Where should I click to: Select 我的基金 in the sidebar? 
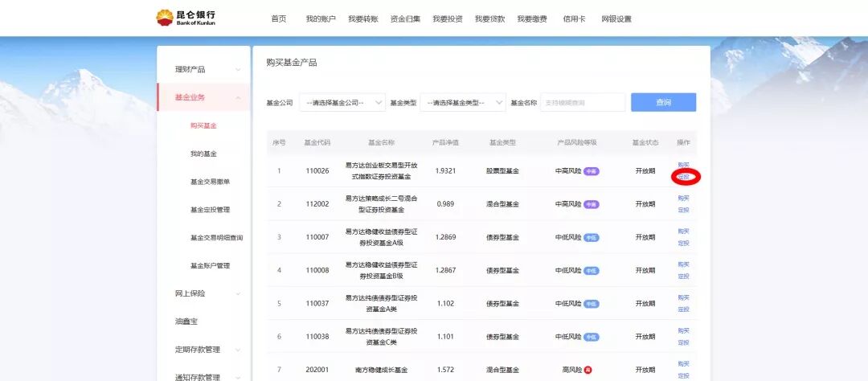(203, 154)
